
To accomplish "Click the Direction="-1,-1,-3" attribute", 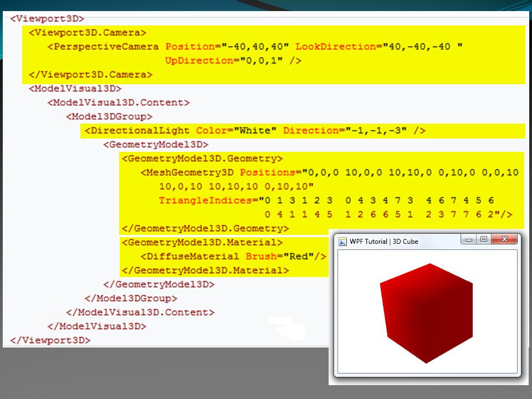I will [x=345, y=131].
